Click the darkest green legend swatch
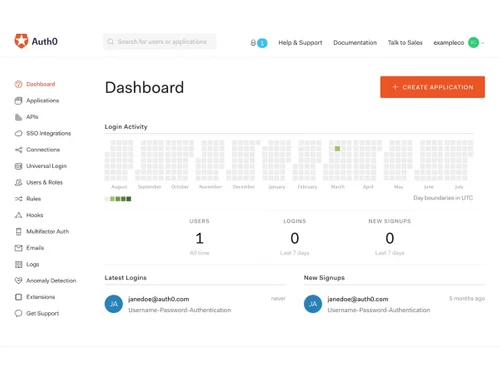The image size is (500, 375). [x=129, y=199]
